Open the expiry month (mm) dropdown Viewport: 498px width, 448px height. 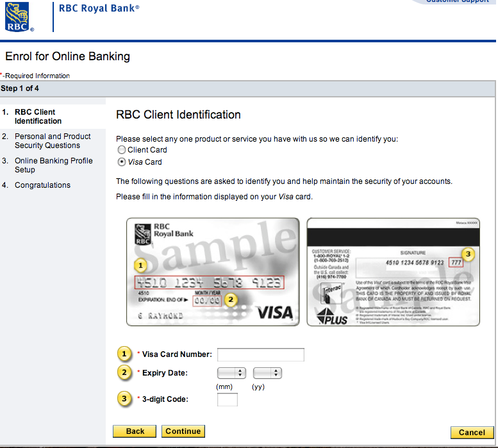[231, 373]
